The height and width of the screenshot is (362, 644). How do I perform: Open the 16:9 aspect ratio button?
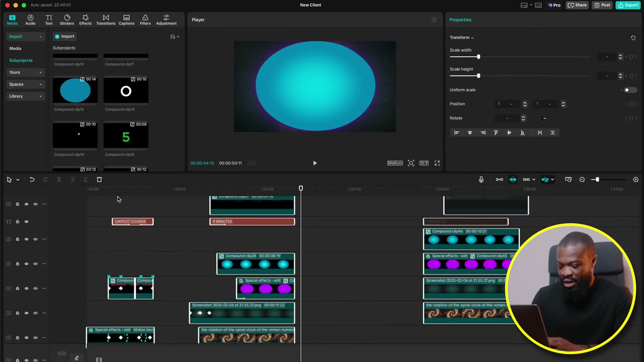coord(424,163)
